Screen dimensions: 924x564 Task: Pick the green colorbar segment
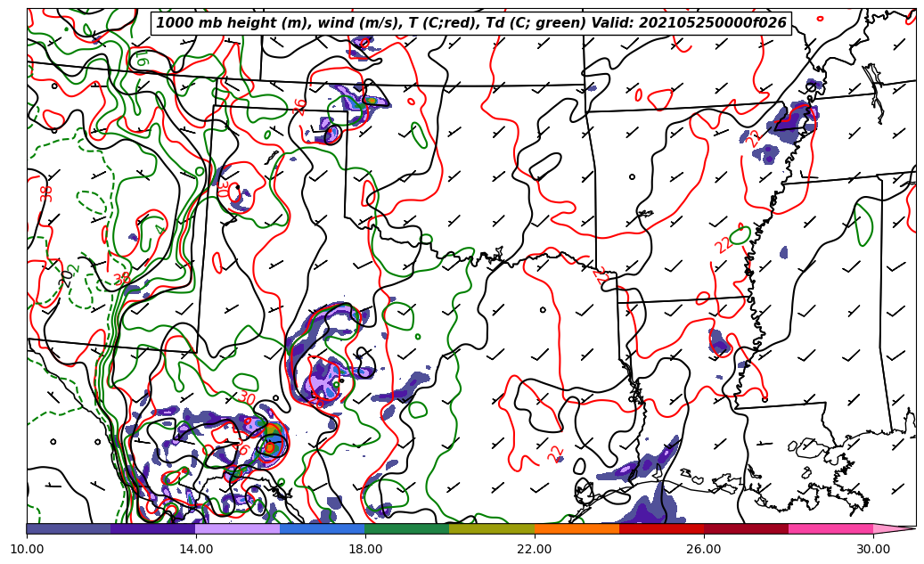click(x=406, y=528)
